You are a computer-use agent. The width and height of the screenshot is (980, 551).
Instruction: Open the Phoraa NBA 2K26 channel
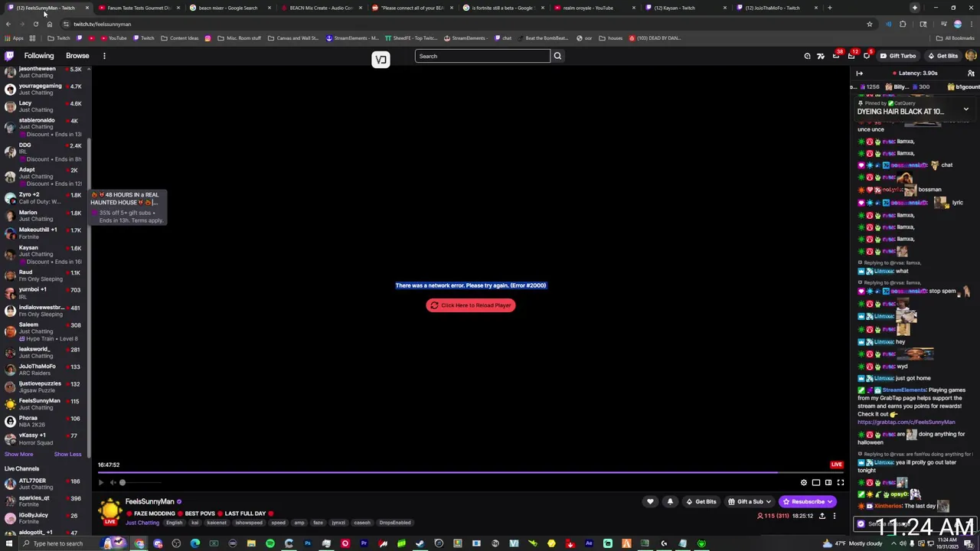pos(44,422)
